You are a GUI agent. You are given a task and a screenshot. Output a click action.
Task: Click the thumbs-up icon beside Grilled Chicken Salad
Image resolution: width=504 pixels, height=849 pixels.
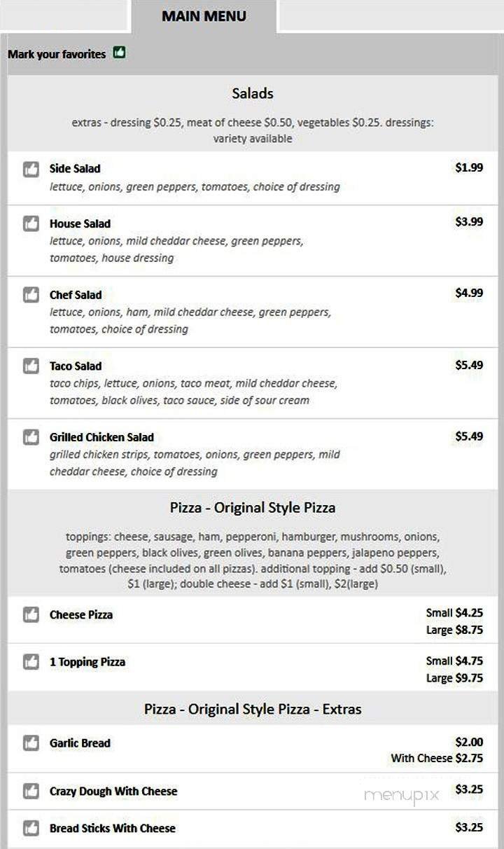click(30, 436)
